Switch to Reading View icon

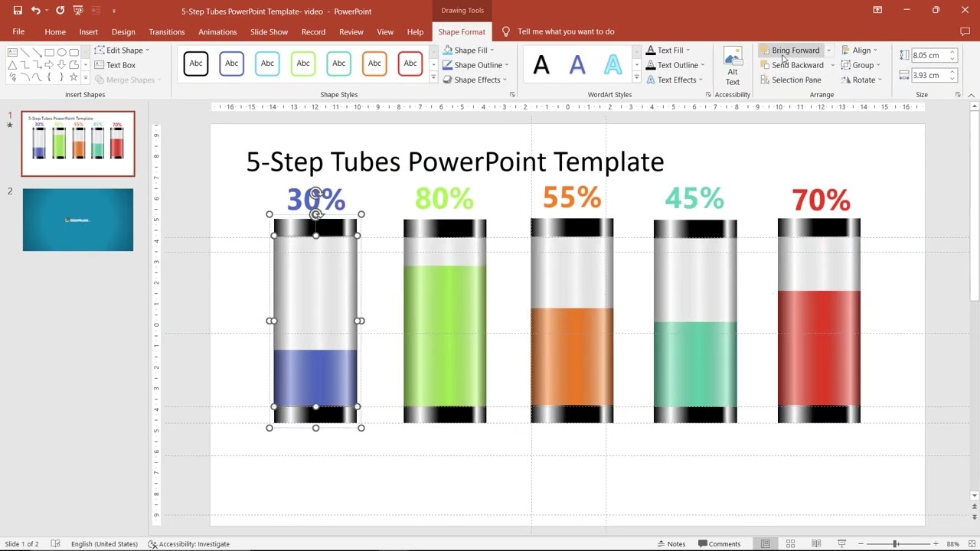tap(816, 544)
